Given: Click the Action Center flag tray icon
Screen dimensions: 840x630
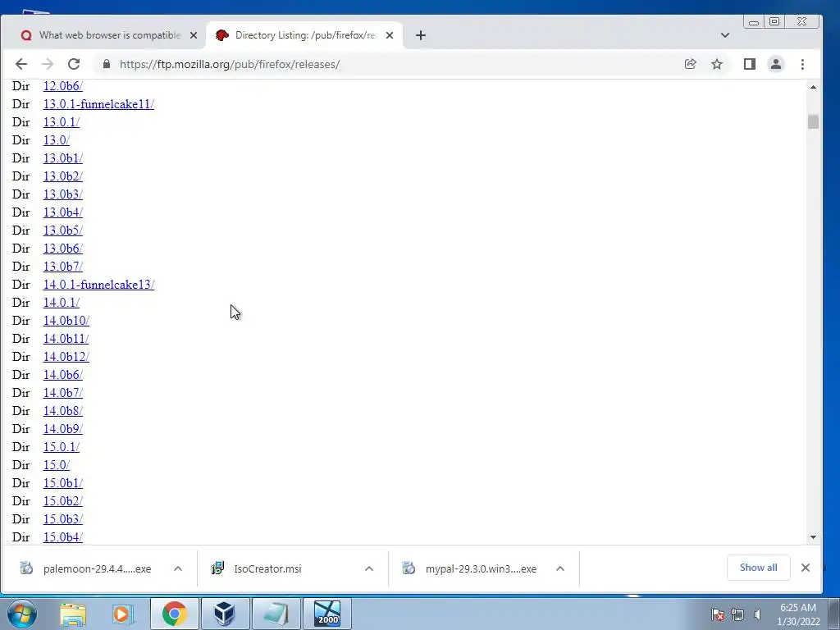Looking at the screenshot, I should click(x=718, y=614).
